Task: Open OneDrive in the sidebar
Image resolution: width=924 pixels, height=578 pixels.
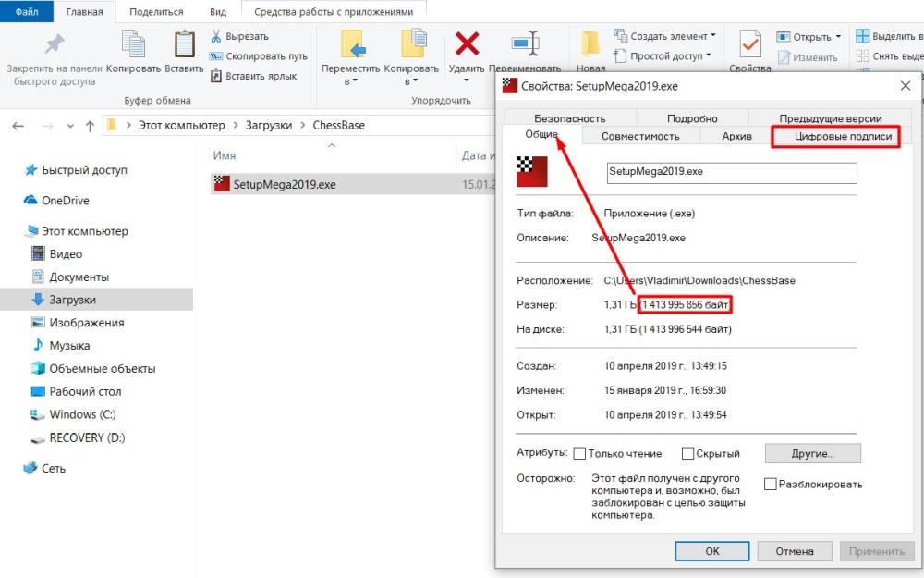Action: 56,201
